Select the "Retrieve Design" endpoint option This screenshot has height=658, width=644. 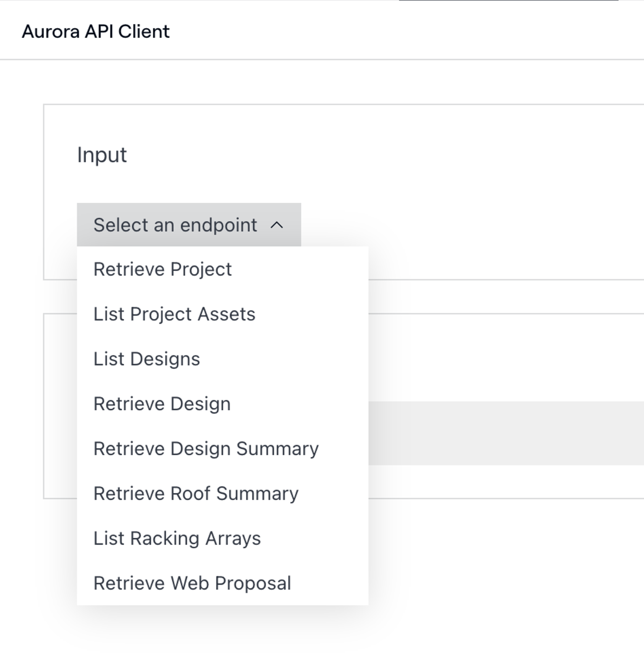point(162,404)
